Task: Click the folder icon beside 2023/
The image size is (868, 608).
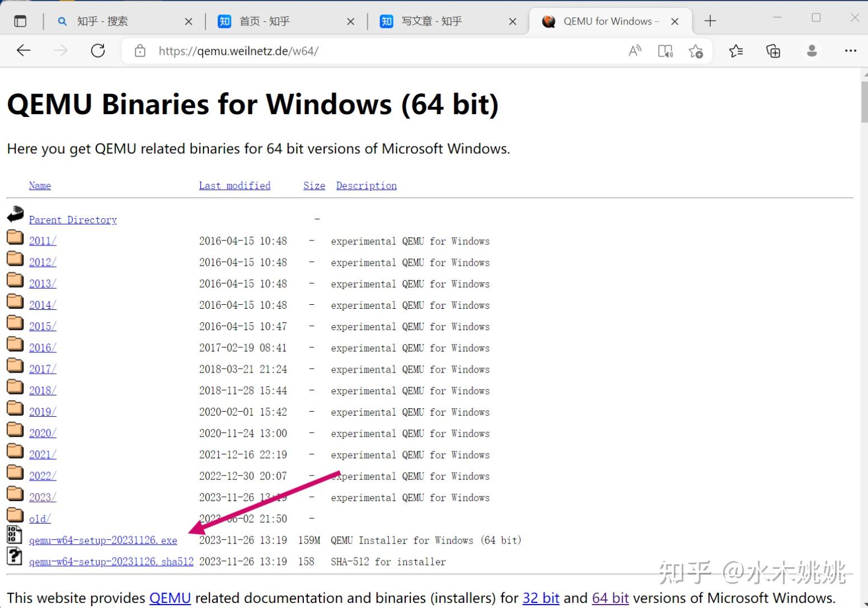Action: [15, 493]
